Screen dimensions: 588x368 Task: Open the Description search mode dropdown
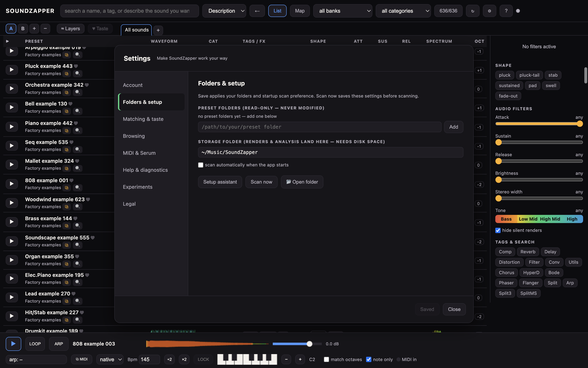(x=224, y=11)
